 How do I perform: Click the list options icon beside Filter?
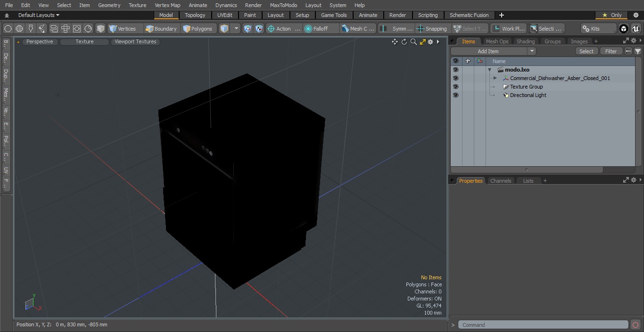point(628,51)
